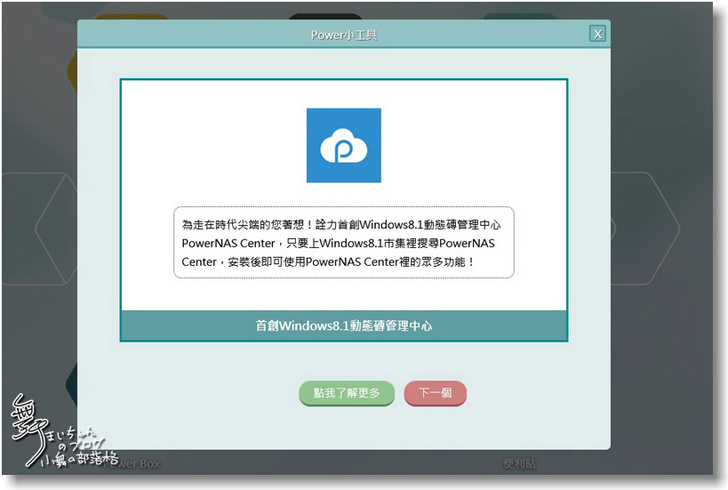Image resolution: width=728 pixels, height=490 pixels.
Task: Click the 首創Windows8.1動態磚管理中心 caption bar
Action: [x=344, y=326]
